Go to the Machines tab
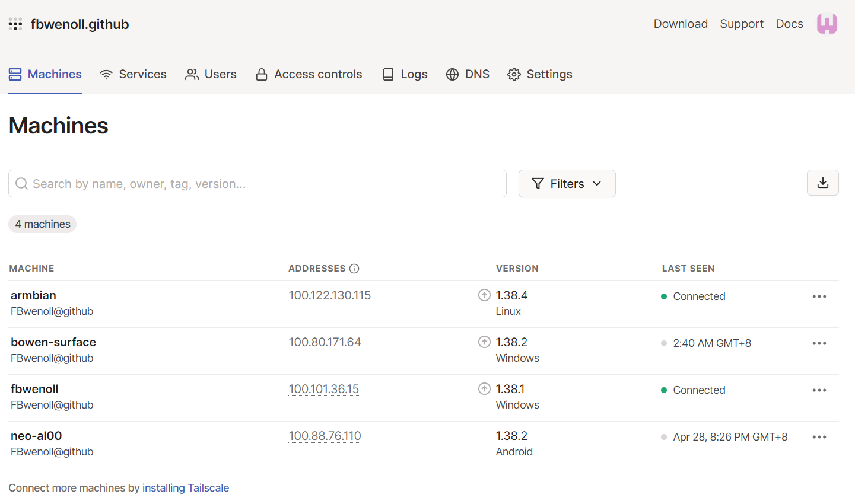This screenshot has height=504, width=855. click(45, 74)
